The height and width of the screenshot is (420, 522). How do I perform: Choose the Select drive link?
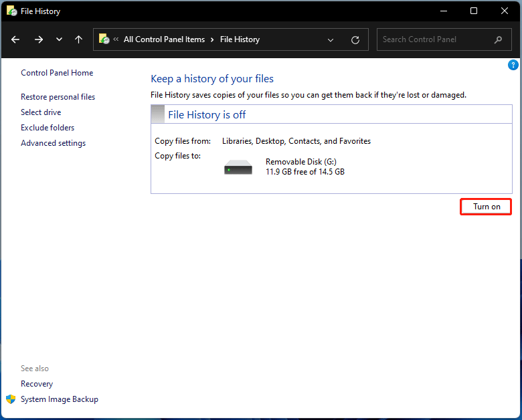[x=41, y=112]
